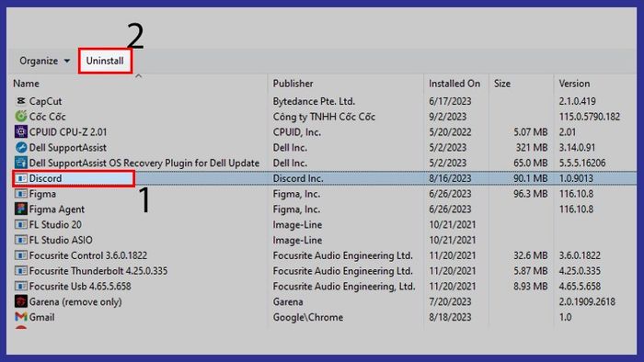Click the Dell OS Recovery Plugin icon
This screenshot has height=362, width=644.
click(x=20, y=163)
